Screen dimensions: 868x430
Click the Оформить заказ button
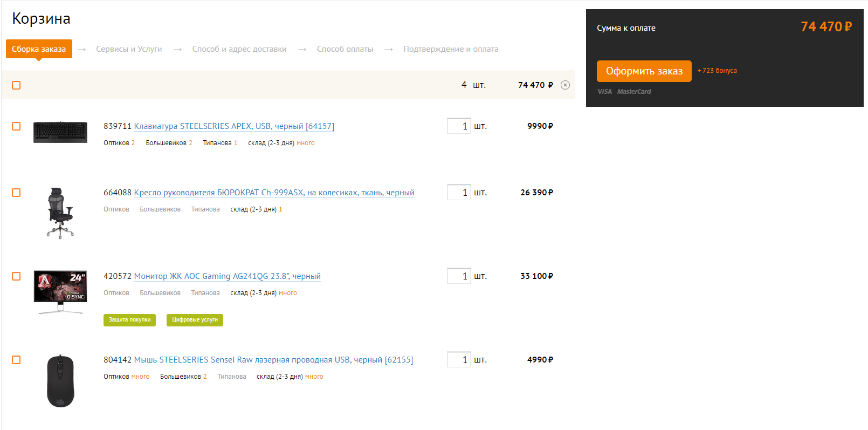click(644, 71)
